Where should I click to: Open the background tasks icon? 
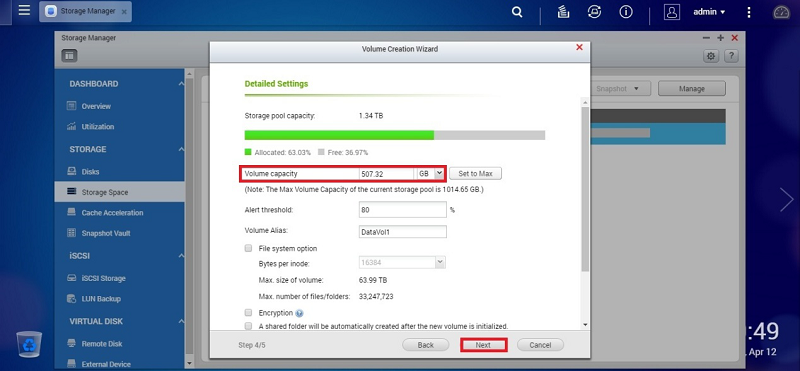point(563,12)
